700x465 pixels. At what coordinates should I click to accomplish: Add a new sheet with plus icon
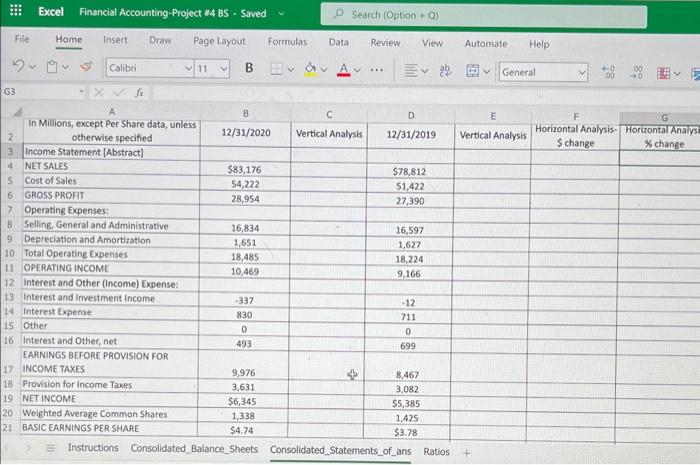coord(467,453)
